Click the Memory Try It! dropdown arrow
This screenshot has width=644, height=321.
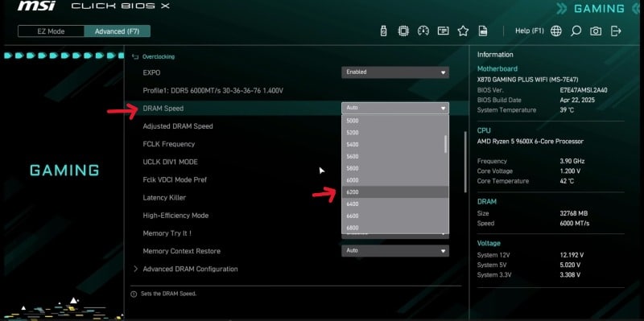444,234
